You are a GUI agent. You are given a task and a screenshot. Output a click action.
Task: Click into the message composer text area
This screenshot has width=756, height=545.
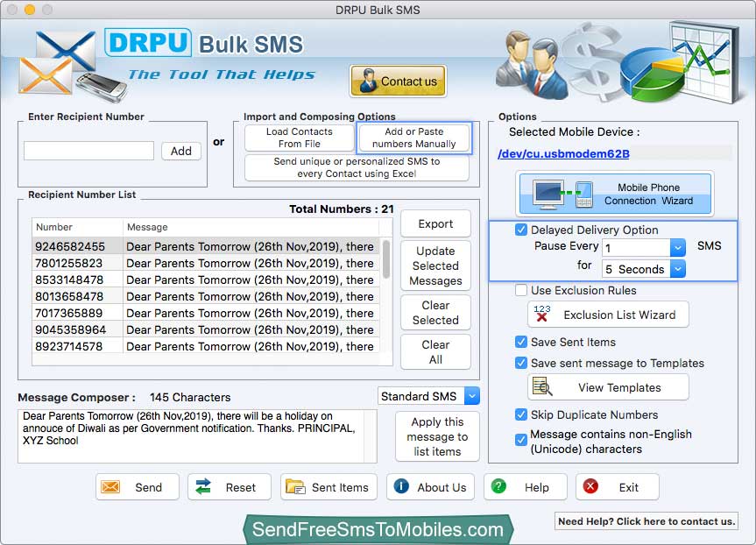coord(197,436)
